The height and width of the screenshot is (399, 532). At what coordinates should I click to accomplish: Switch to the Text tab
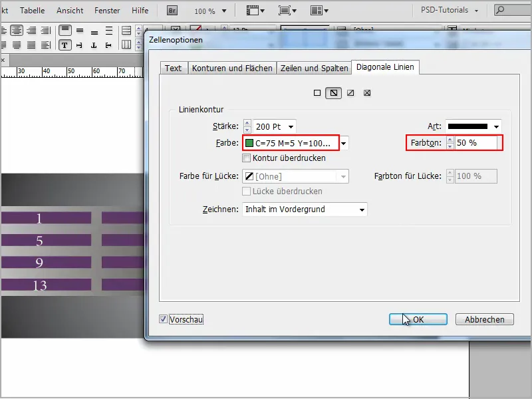pos(173,68)
